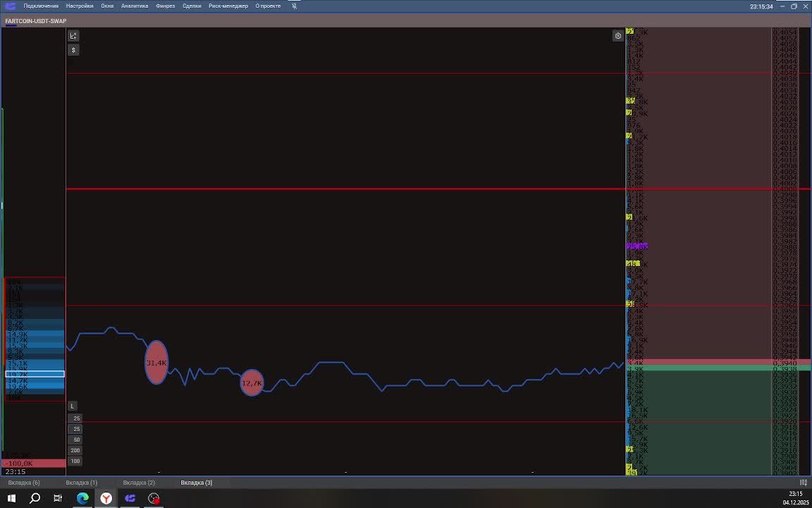Viewport: 812px width, 508px height.
Task: Click the 0,4000 price level in order book
Action: click(x=785, y=189)
